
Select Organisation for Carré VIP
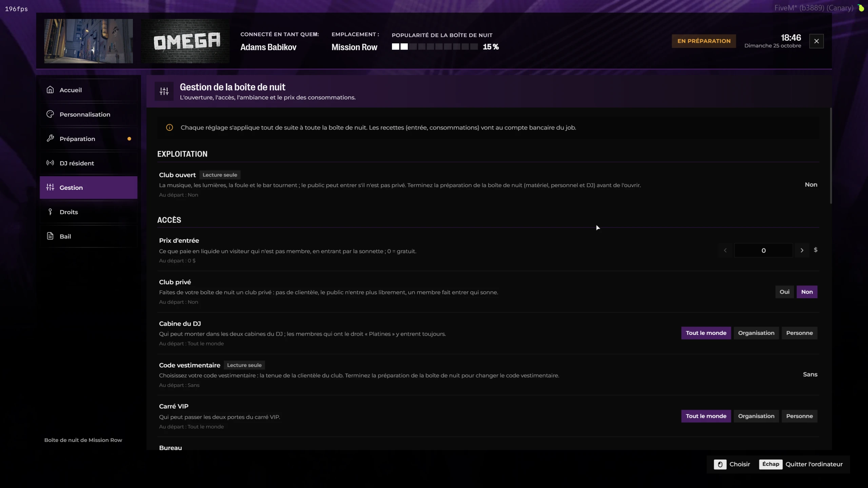point(756,416)
